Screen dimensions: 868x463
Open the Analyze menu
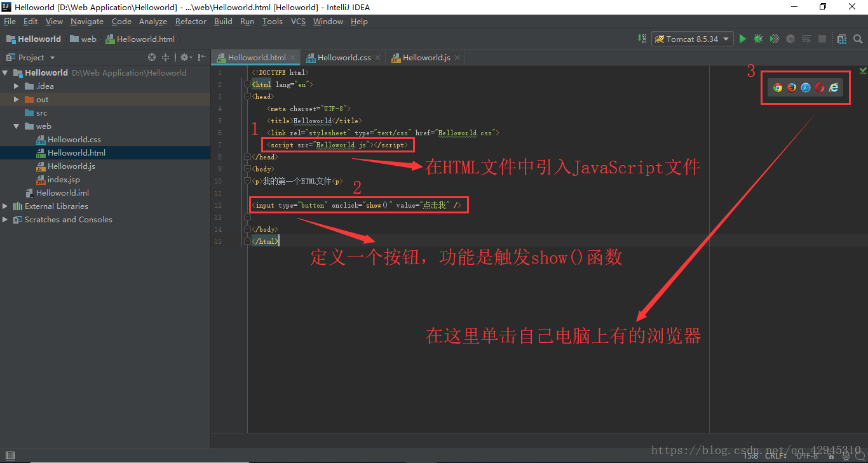pyautogui.click(x=153, y=22)
